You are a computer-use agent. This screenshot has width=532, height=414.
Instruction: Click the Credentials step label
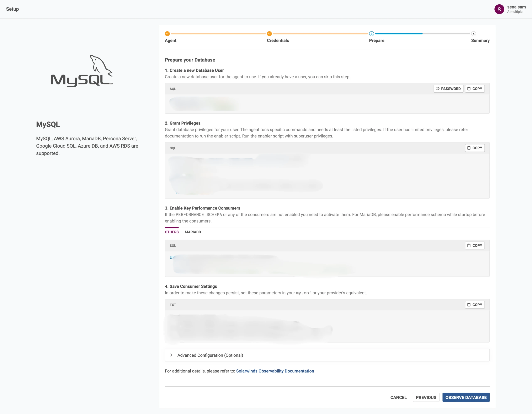point(278,40)
